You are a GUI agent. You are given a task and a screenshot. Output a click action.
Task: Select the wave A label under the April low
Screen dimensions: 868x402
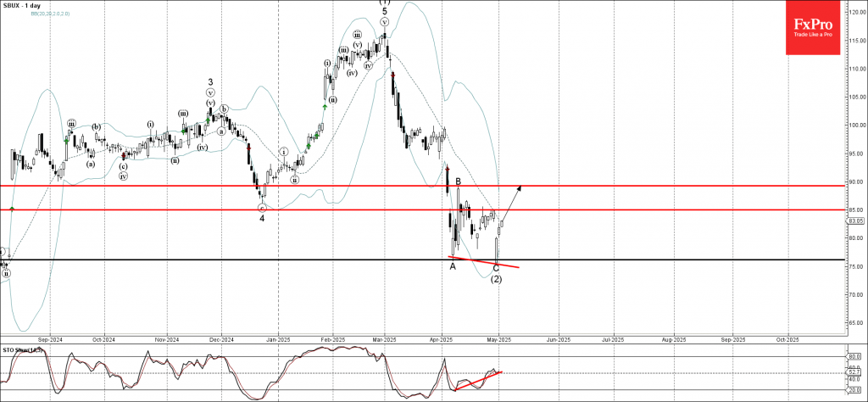(453, 266)
